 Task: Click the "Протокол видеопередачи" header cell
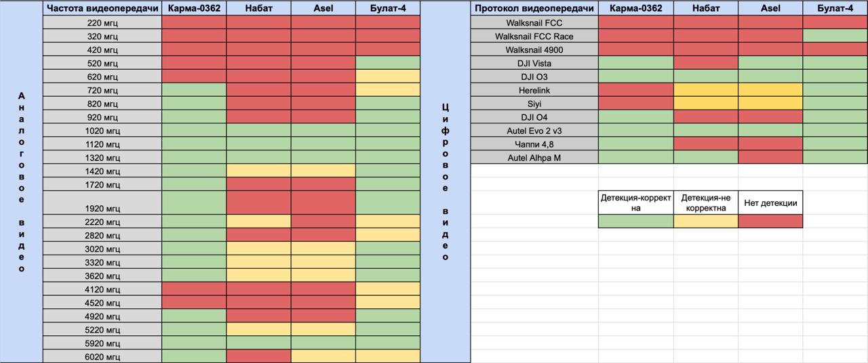(x=534, y=8)
